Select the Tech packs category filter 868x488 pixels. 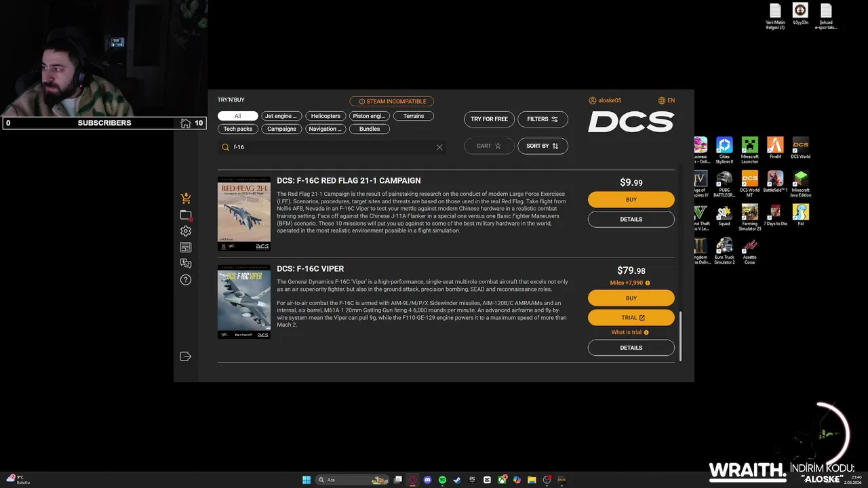[x=238, y=129]
